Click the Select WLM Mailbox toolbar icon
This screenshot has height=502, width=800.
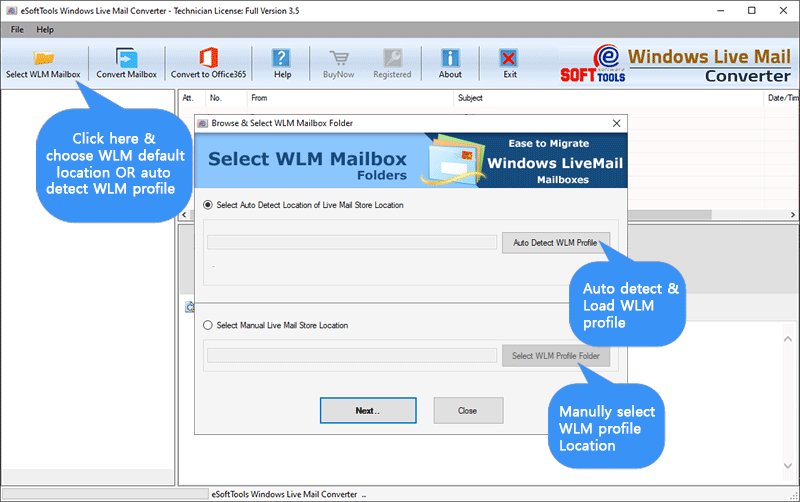point(43,64)
